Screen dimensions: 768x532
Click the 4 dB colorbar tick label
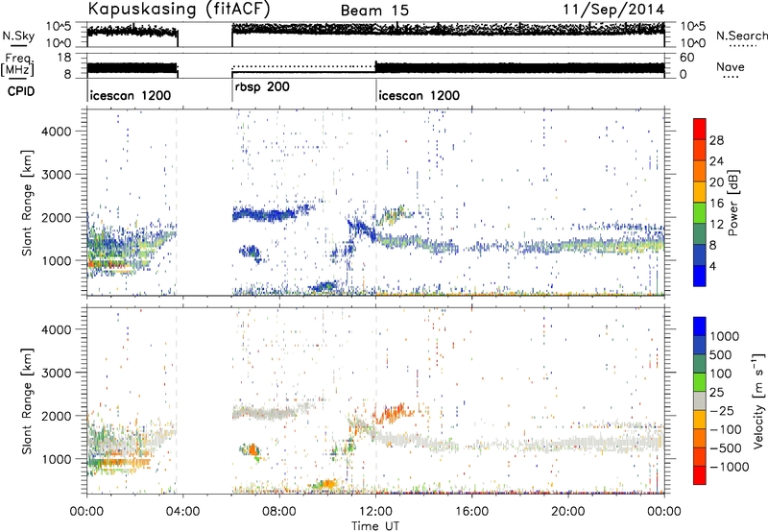712,266
